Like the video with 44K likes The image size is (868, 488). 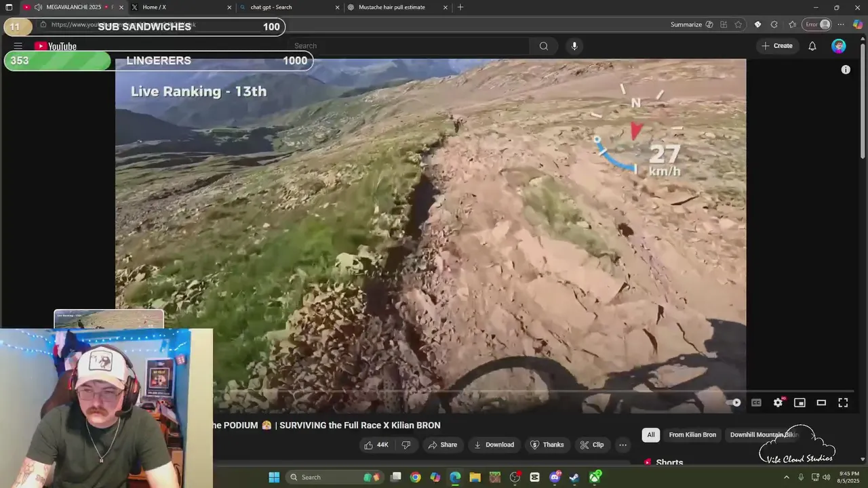(x=376, y=445)
